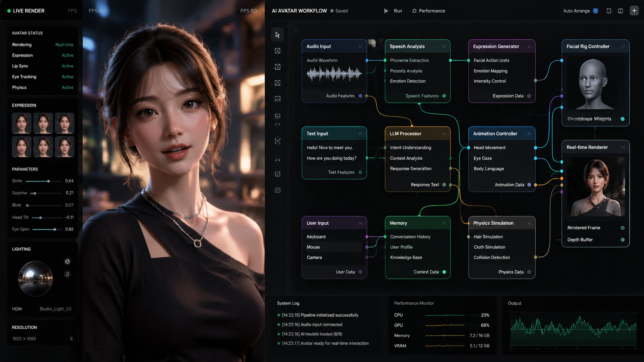The height and width of the screenshot is (362, 644).
Task: Click the Response Text output port
Action: point(444,185)
